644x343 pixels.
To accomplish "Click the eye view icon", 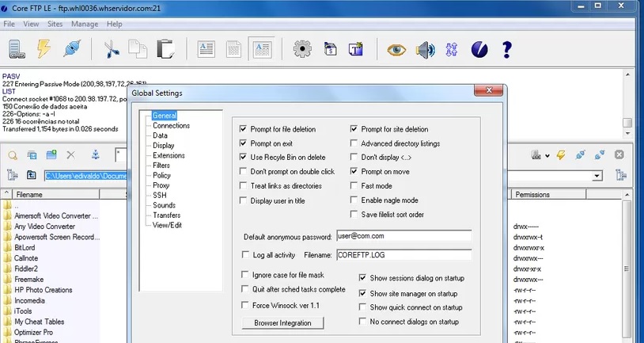I will click(396, 50).
